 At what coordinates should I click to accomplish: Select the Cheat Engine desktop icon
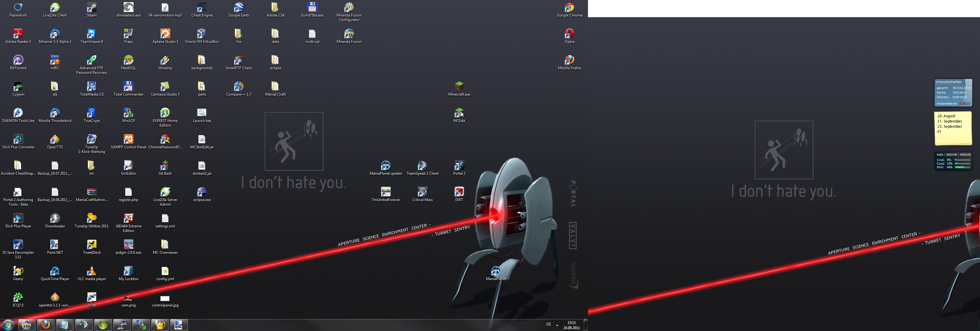tap(202, 10)
